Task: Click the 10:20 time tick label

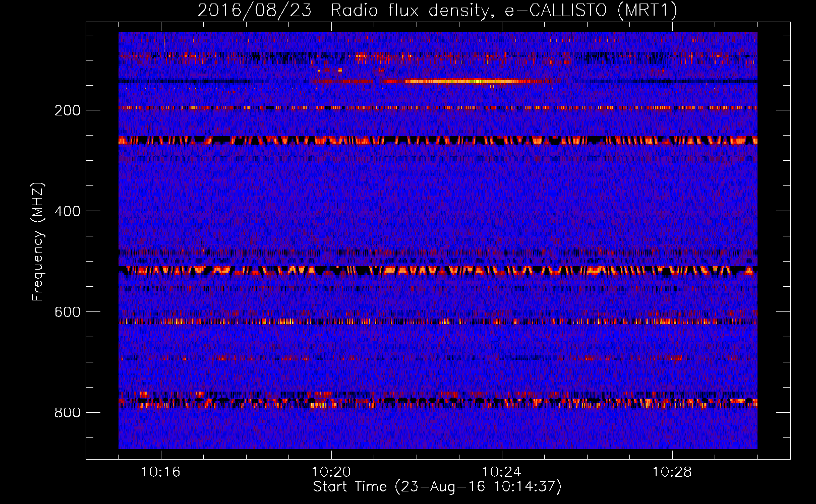Action: (x=331, y=472)
